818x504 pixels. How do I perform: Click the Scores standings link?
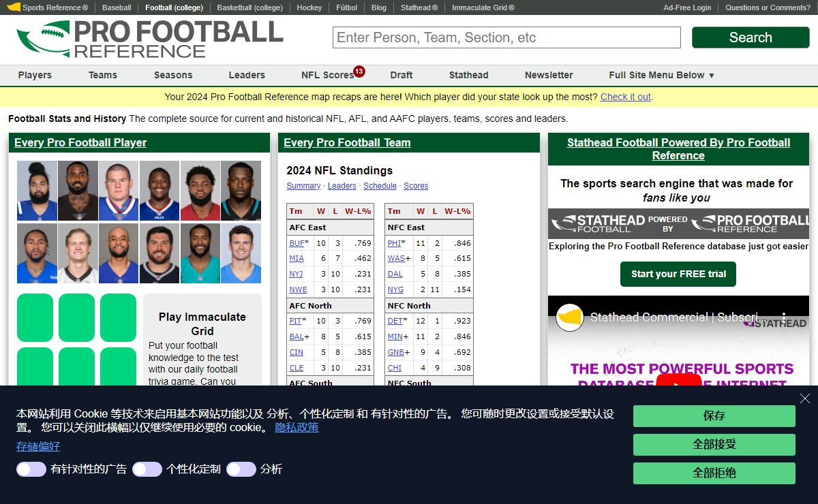coord(416,186)
